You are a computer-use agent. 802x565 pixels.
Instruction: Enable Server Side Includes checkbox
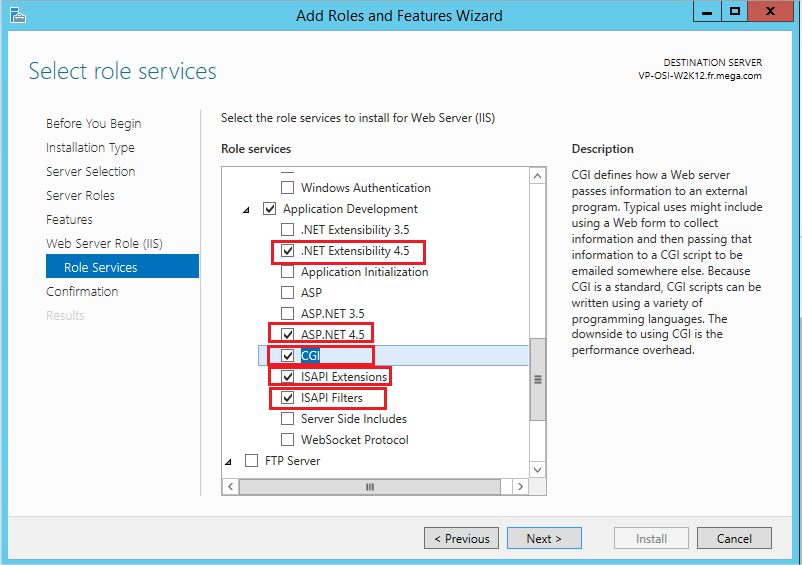pos(288,419)
